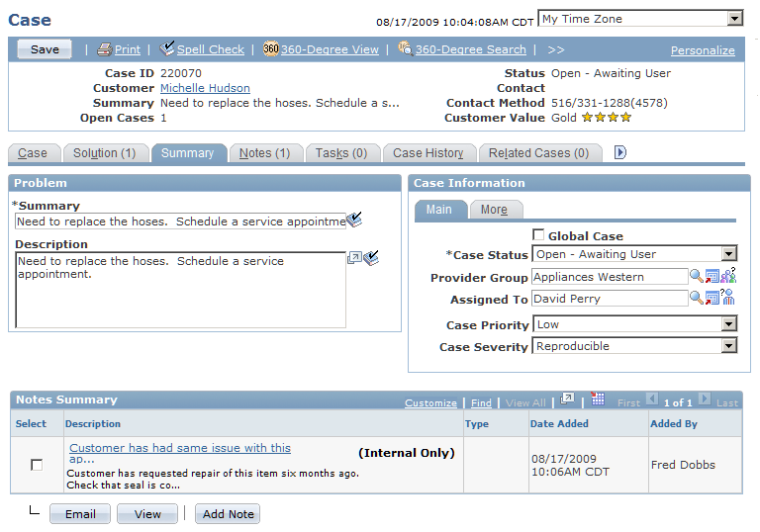The height and width of the screenshot is (532, 760).
Task: Show more toolbar options with >> arrows
Action: (556, 49)
